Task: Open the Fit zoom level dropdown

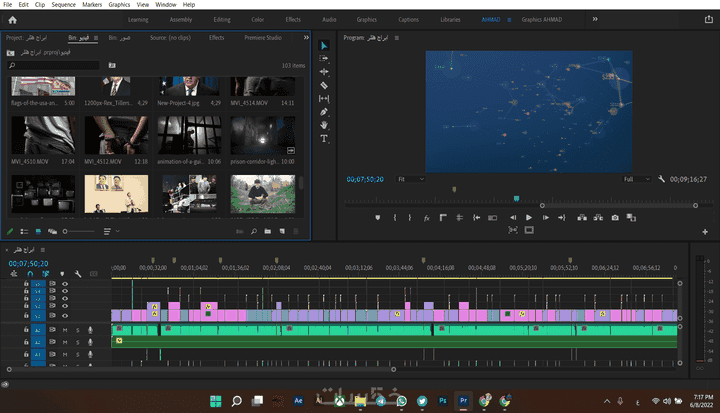Action: coord(410,179)
